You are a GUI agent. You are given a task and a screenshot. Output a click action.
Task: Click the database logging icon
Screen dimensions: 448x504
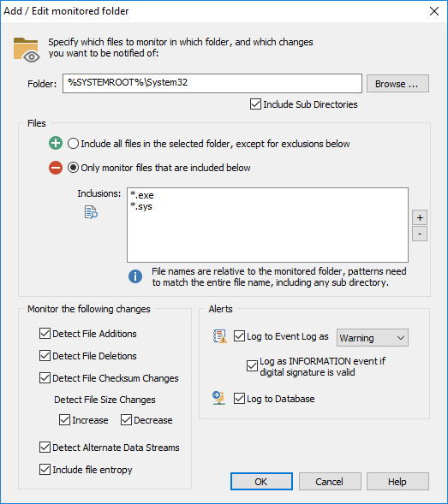click(x=219, y=398)
